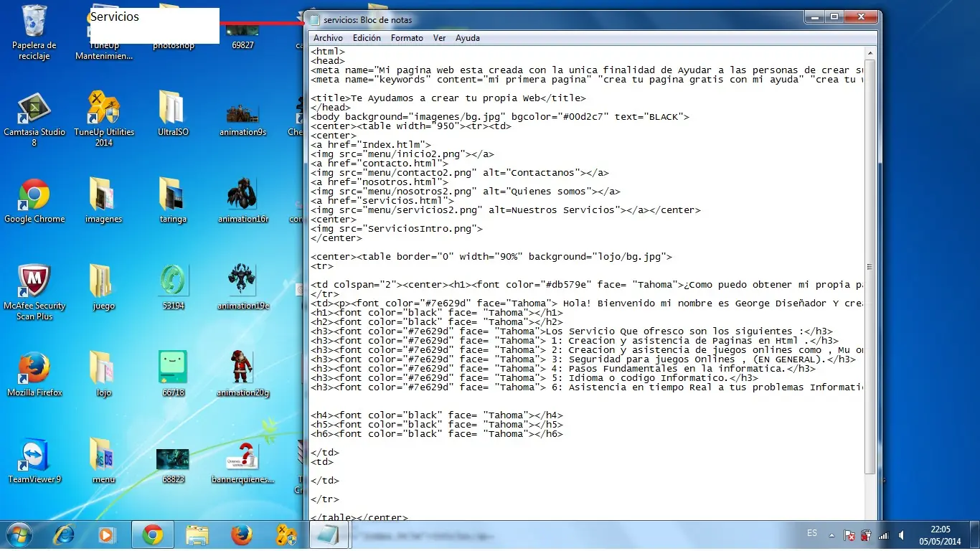Launch Internet Explorer from the taskbar
The height and width of the screenshot is (551, 980).
pyautogui.click(x=64, y=535)
